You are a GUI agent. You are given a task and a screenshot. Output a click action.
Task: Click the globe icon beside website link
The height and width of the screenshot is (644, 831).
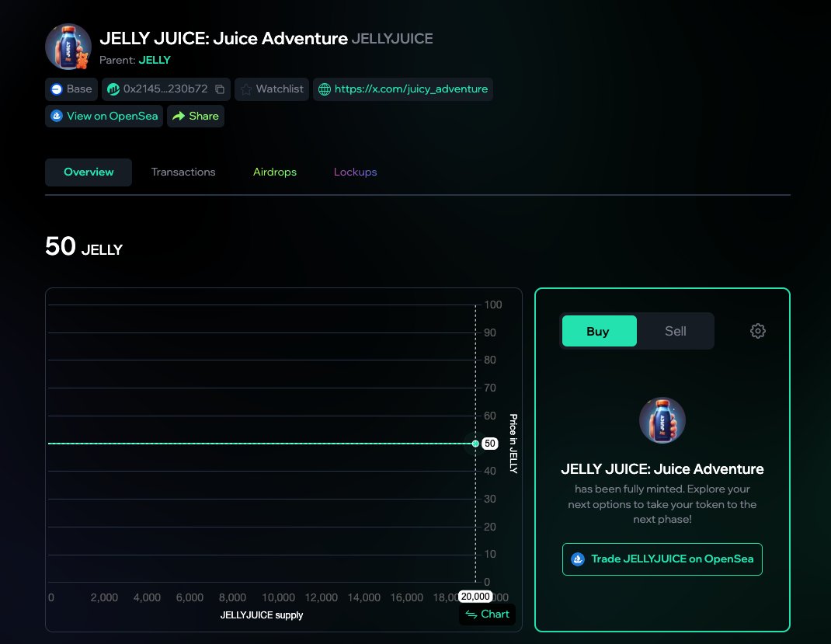[325, 89]
